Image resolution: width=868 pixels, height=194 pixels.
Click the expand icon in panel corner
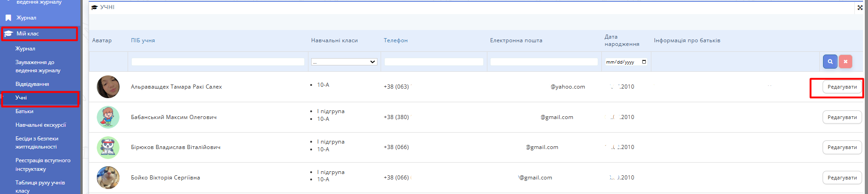[859, 7]
